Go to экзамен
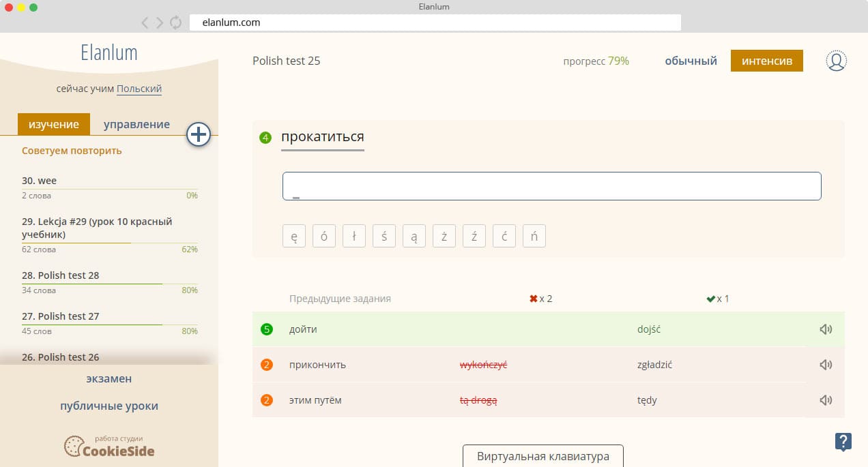Screen dimensions: 868x467 [x=109, y=378]
